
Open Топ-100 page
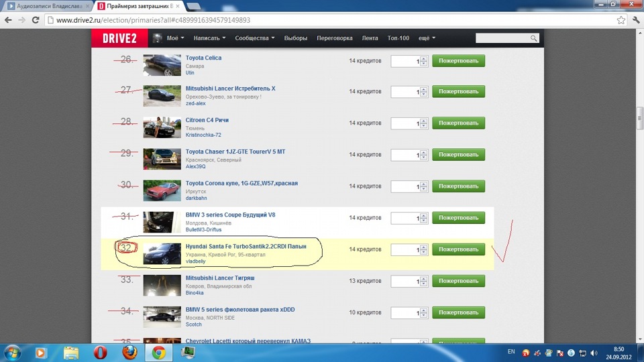click(x=398, y=38)
